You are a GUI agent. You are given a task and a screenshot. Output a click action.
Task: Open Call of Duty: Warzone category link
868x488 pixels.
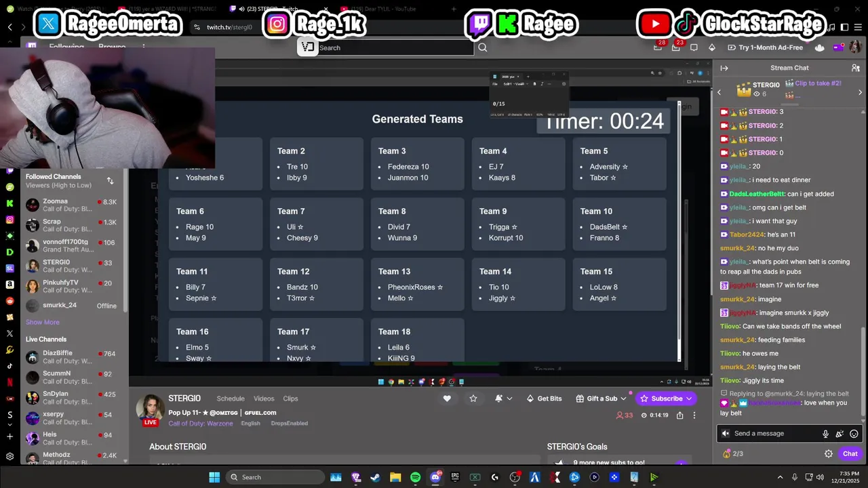click(x=201, y=424)
